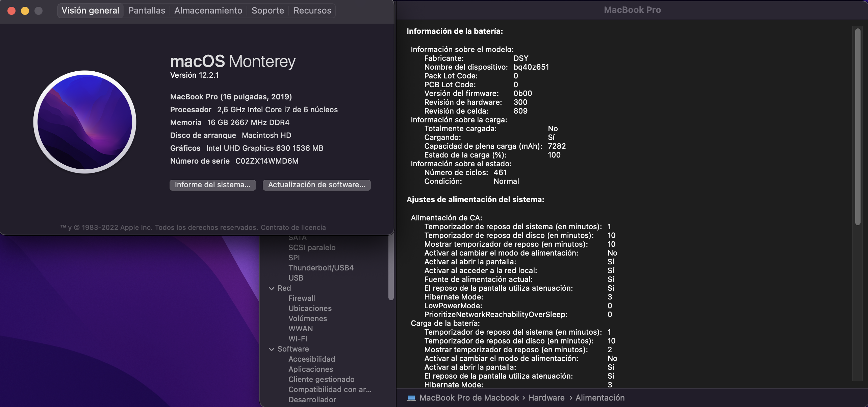Select WWAN in the sidebar

click(300, 329)
